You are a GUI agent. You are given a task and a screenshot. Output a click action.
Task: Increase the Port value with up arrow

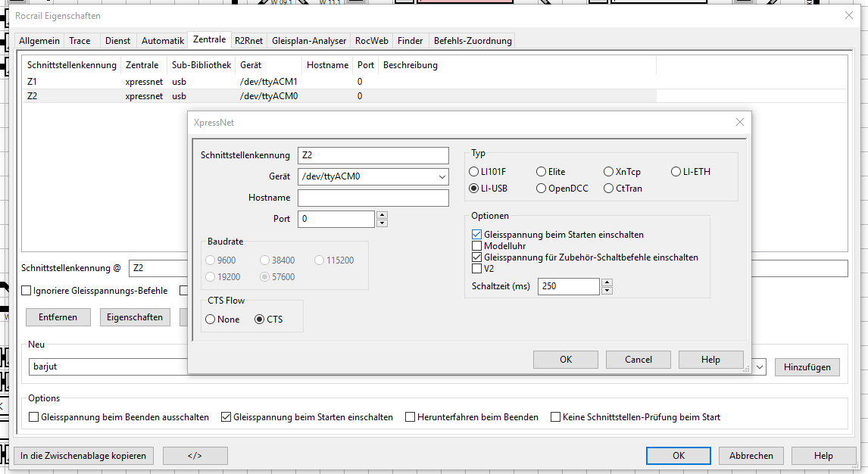coord(382,215)
